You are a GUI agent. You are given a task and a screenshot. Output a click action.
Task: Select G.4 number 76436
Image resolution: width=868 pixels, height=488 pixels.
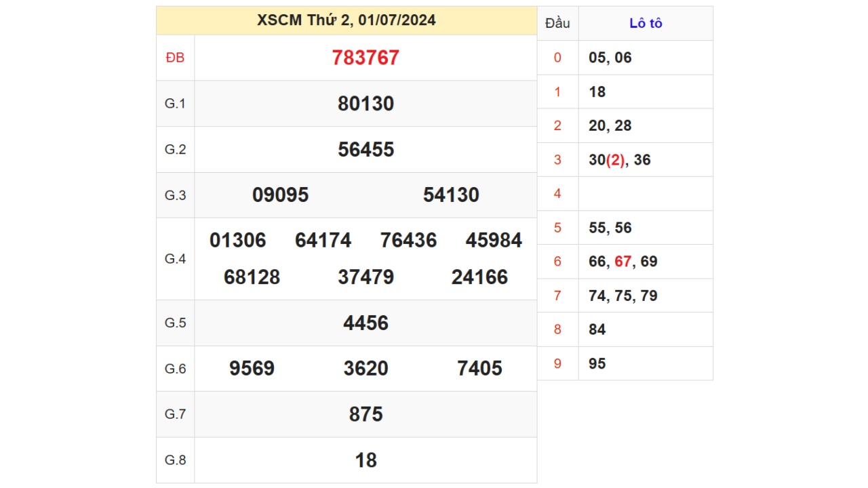(x=409, y=241)
